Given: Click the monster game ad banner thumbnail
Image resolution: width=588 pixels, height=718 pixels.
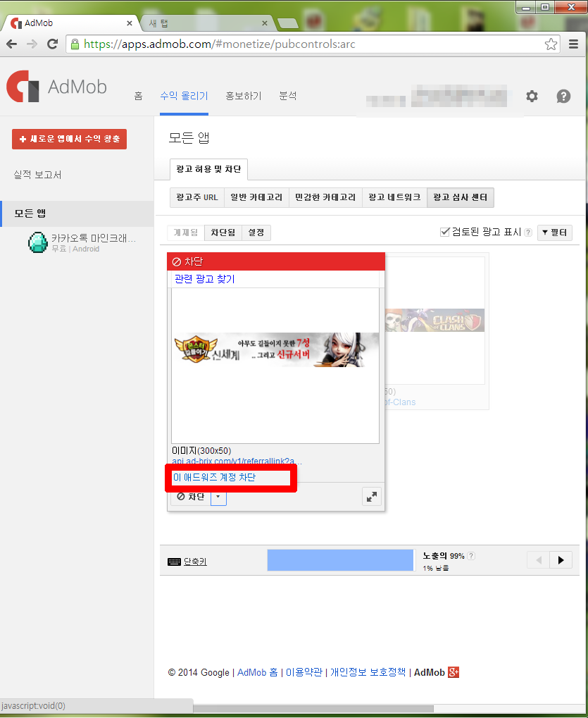Looking at the screenshot, I should click(x=276, y=350).
